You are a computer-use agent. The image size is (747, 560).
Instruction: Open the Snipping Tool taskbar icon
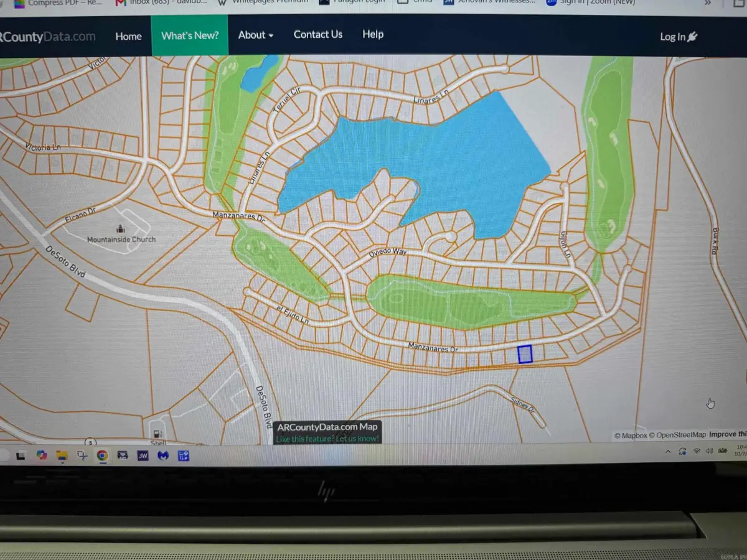82,455
